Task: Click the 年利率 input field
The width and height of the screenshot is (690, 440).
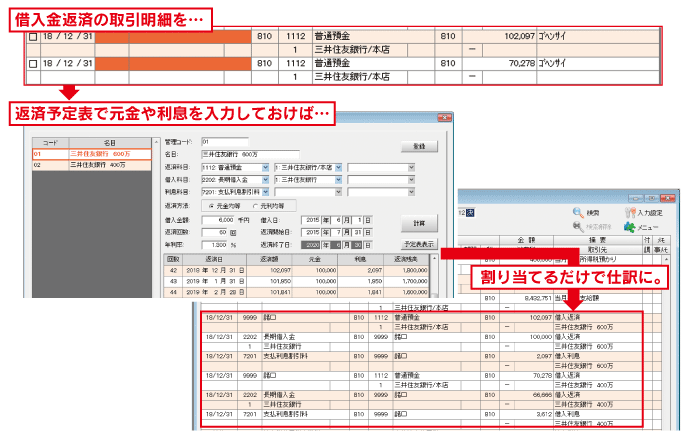Action: (215, 245)
